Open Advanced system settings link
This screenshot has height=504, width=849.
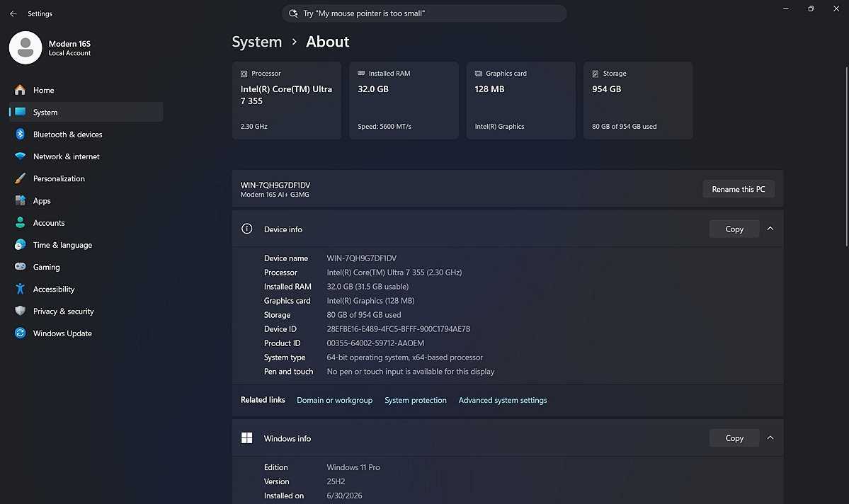pyautogui.click(x=503, y=400)
